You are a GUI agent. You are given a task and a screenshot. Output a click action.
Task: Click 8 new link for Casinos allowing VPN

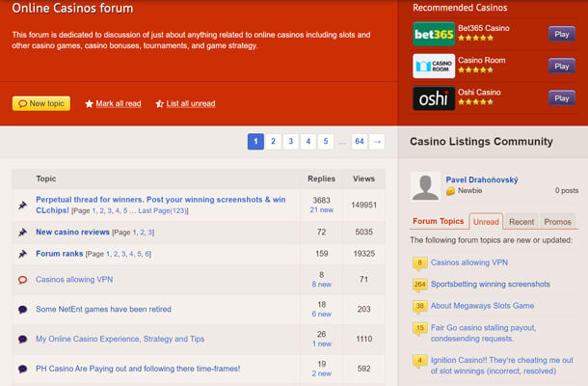point(321,285)
